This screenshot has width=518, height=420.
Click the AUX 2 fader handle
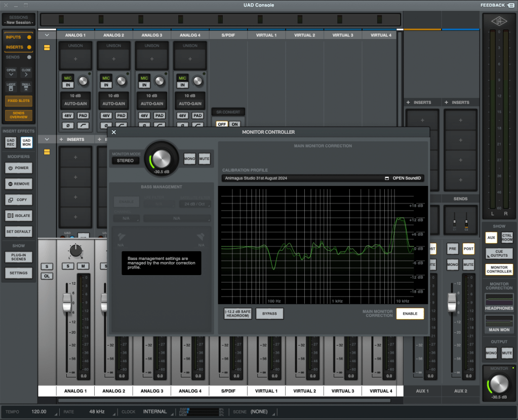pos(452,303)
